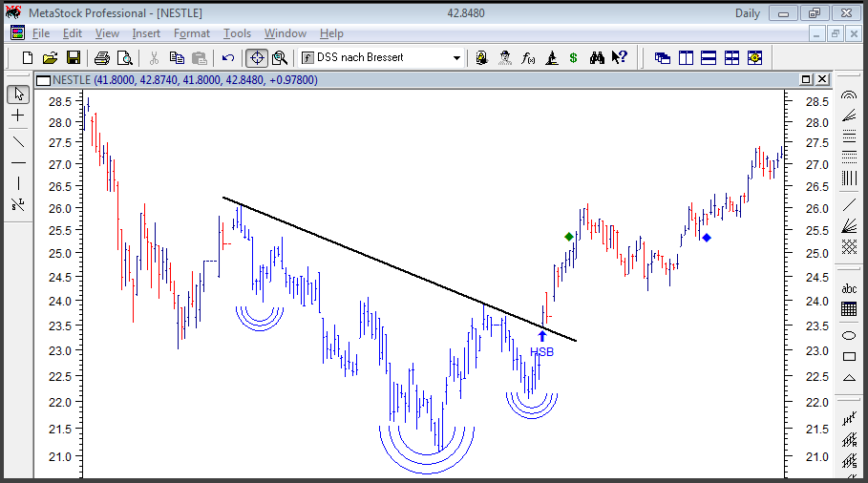Select the plain regression channel tool
The height and width of the screenshot is (483, 868).
(x=849, y=419)
